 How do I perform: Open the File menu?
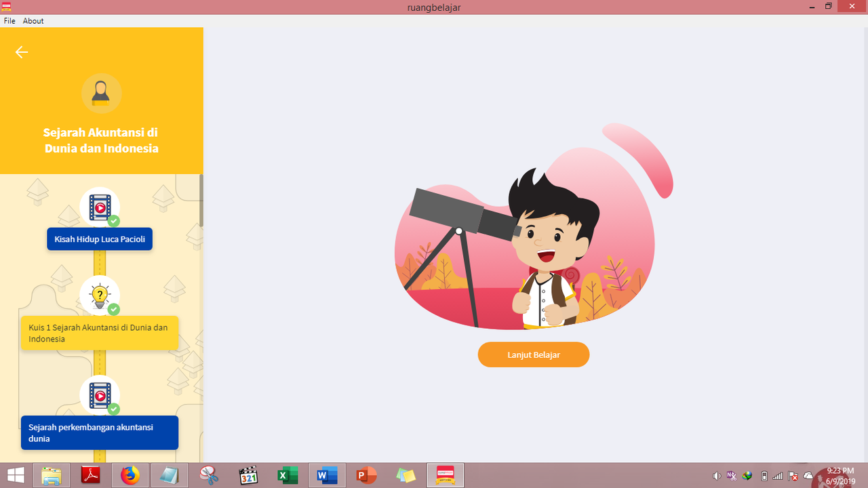click(9, 21)
